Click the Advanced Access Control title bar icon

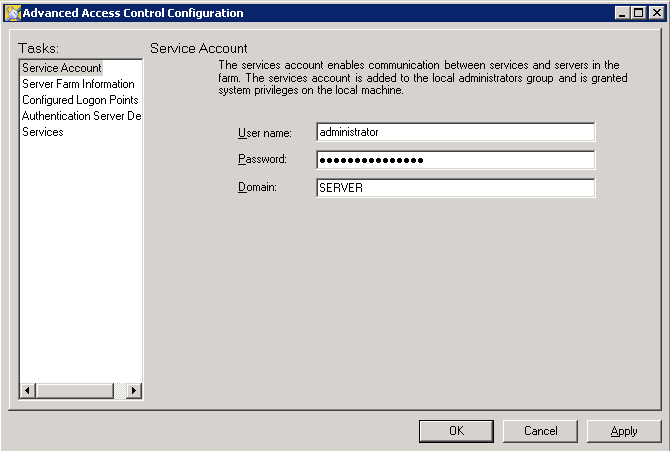12,13
